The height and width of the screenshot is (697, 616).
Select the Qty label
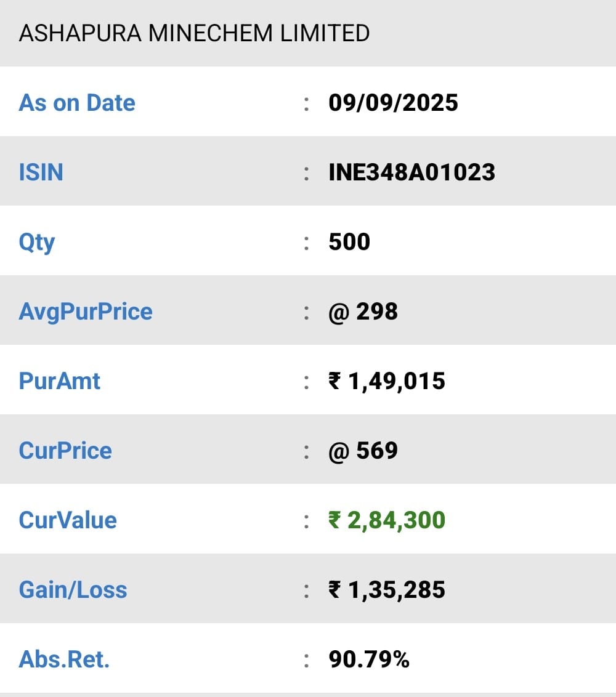[x=37, y=242]
